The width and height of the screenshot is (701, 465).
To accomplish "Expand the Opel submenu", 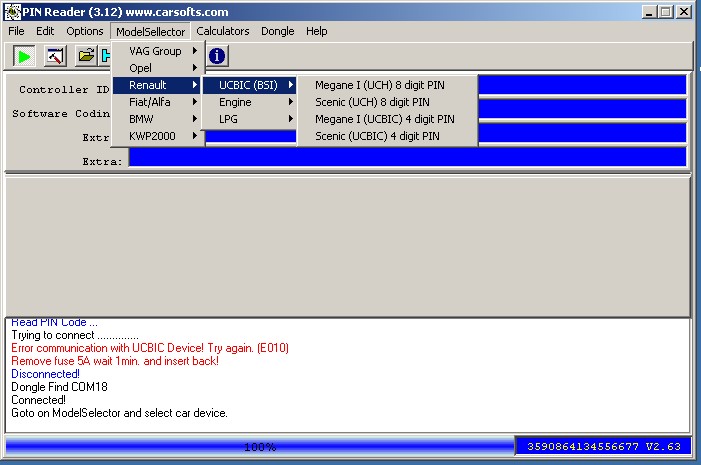I will point(158,68).
